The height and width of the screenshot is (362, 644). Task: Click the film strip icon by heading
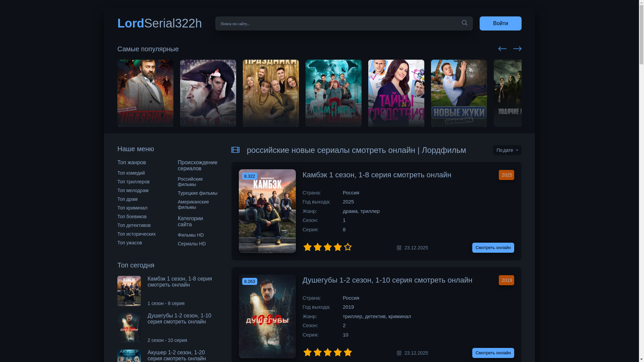pos(235,150)
